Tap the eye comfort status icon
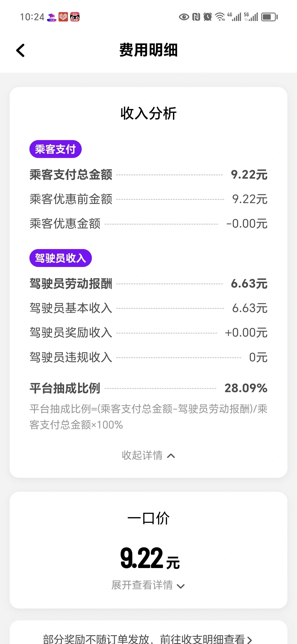This screenshot has width=297, height=644. click(184, 17)
